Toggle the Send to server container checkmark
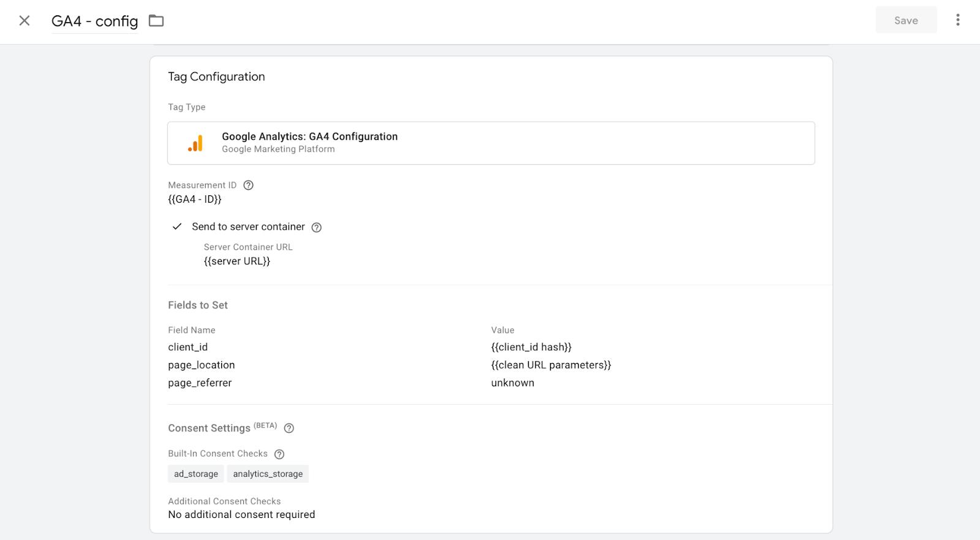 pos(177,227)
